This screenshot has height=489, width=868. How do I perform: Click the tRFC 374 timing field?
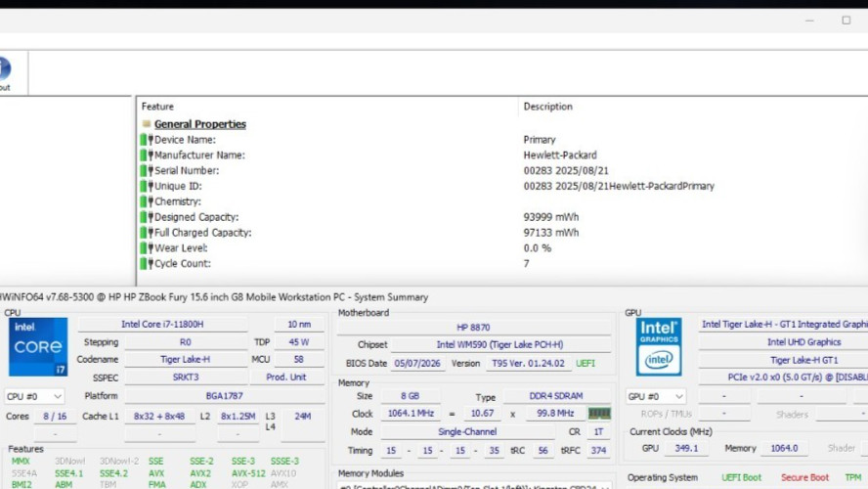[x=598, y=450]
